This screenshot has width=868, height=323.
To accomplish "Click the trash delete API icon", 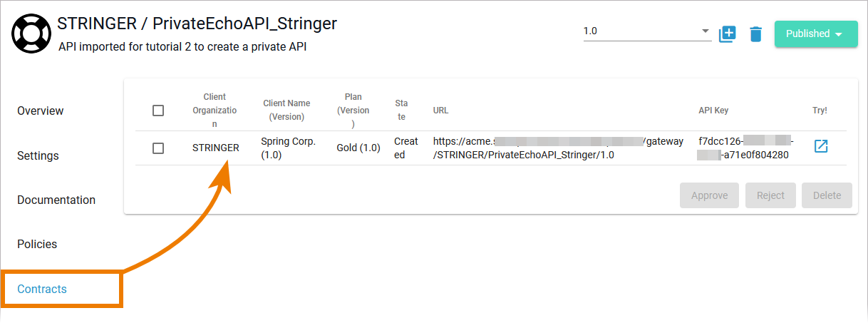I will 756,34.
